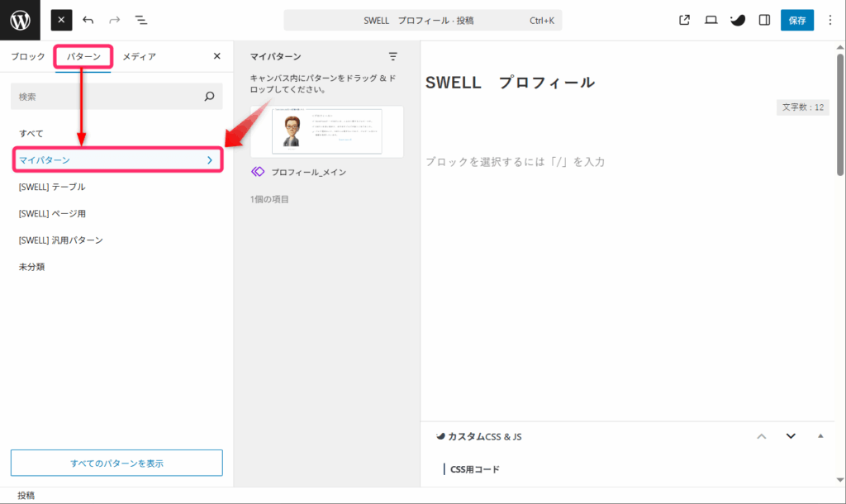
Task: Focus the 検索 pattern search field
Action: tap(116, 97)
